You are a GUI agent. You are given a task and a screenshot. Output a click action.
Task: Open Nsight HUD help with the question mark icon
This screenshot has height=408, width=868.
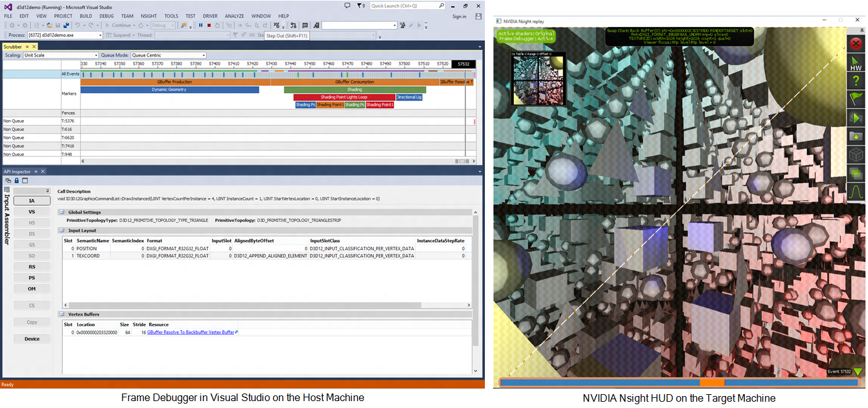855,80
